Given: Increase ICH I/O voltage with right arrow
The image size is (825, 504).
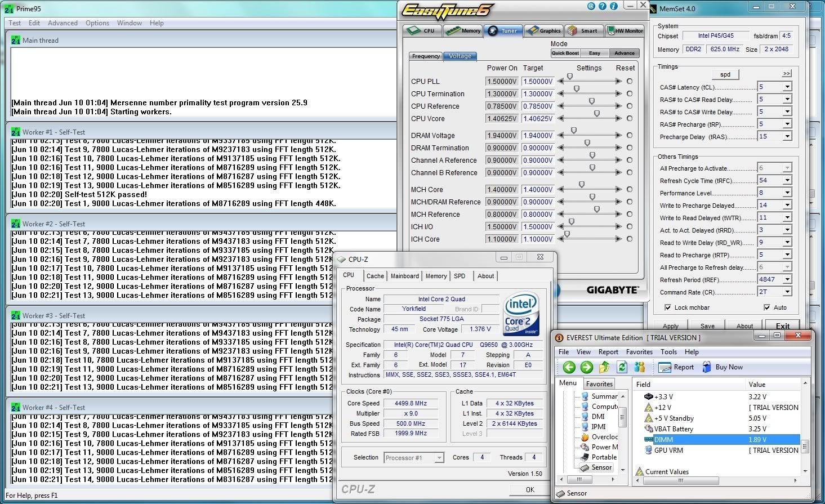Looking at the screenshot, I should point(619,226).
